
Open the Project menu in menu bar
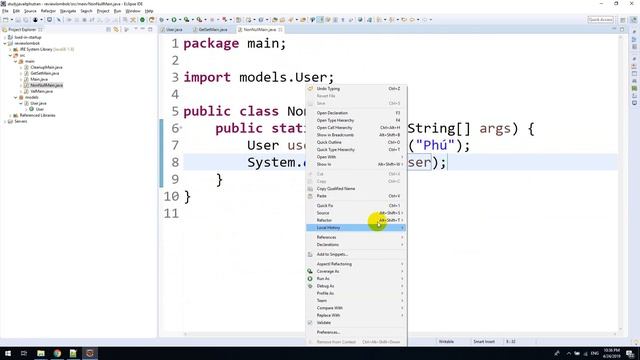(x=103, y=11)
